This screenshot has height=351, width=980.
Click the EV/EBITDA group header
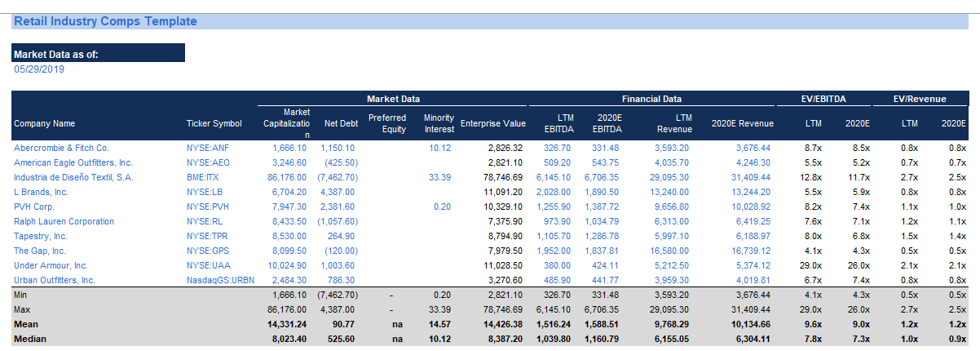coord(823,99)
